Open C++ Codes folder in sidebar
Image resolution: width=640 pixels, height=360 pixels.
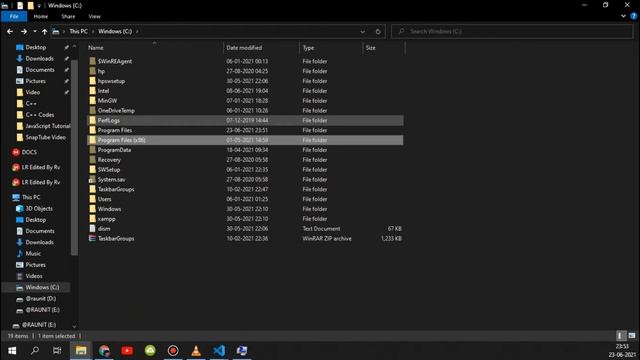40,115
